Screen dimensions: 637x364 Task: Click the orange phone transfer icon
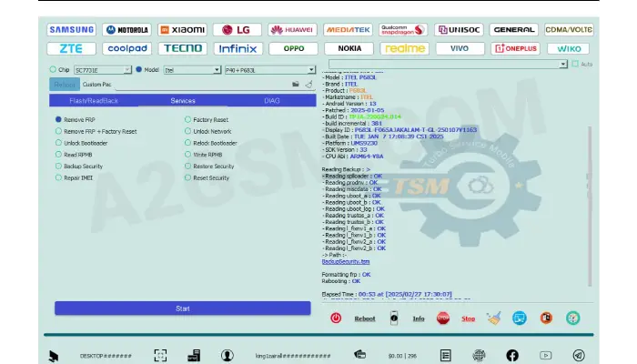pos(546,318)
